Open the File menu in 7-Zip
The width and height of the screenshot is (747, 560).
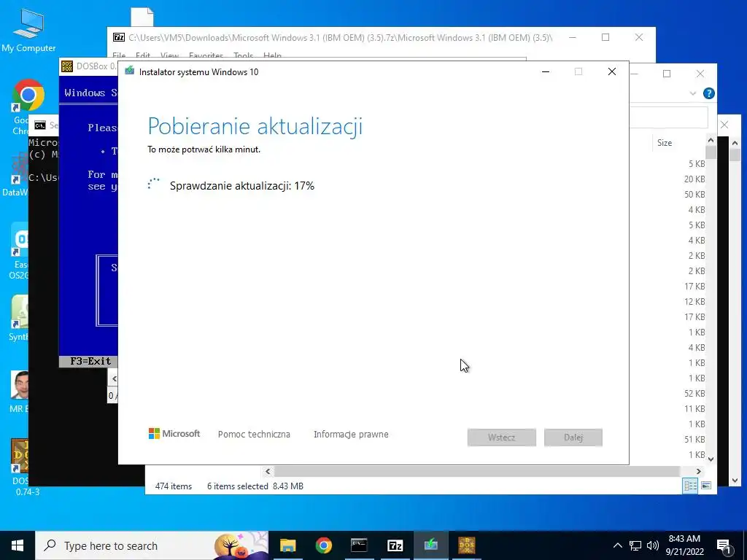click(119, 56)
